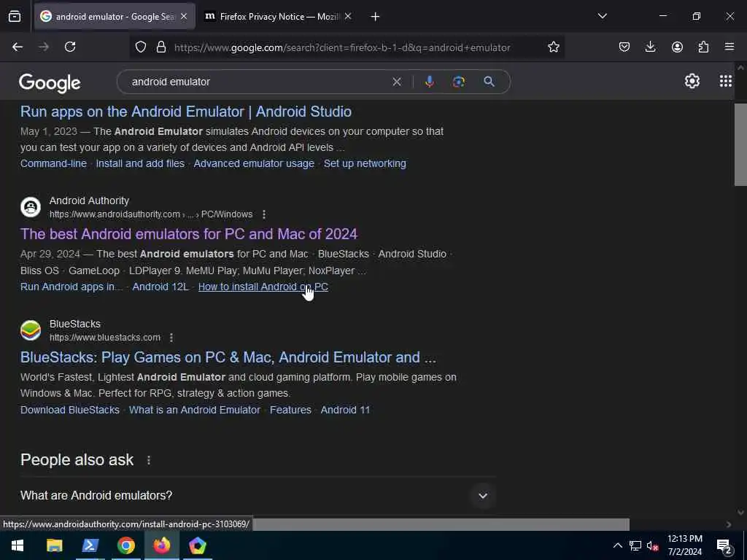Open Set up networking sitelink
The height and width of the screenshot is (560, 747).
365,163
